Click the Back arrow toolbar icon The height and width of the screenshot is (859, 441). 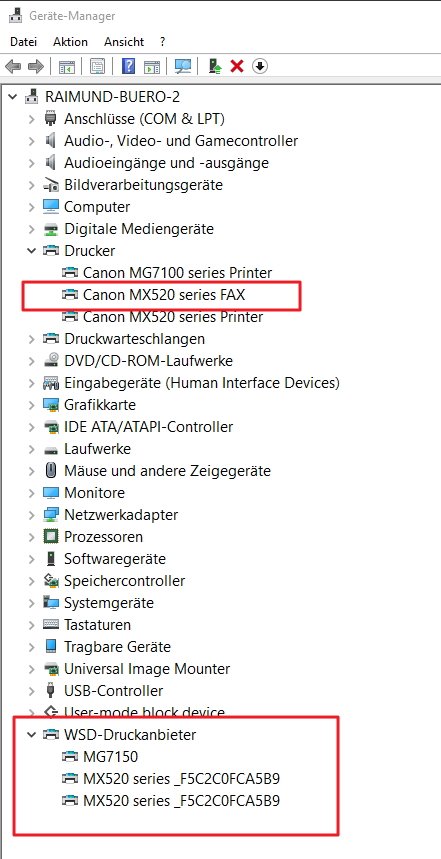click(13, 66)
